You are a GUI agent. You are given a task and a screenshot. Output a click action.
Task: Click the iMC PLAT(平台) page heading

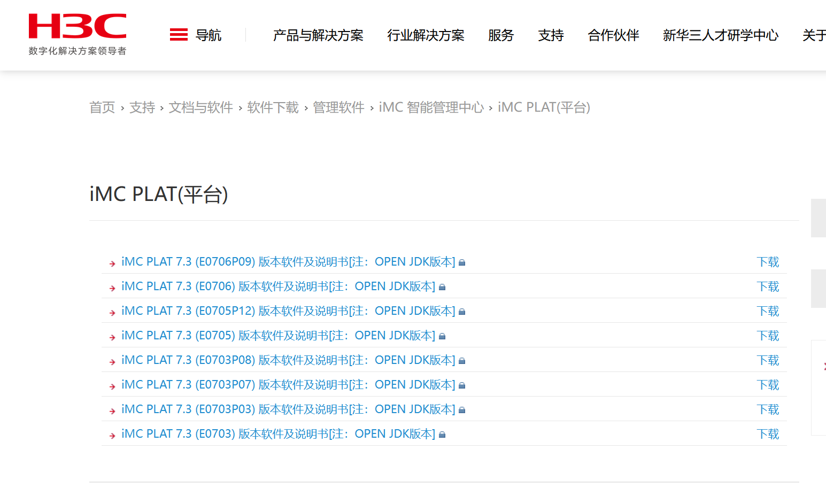point(159,194)
